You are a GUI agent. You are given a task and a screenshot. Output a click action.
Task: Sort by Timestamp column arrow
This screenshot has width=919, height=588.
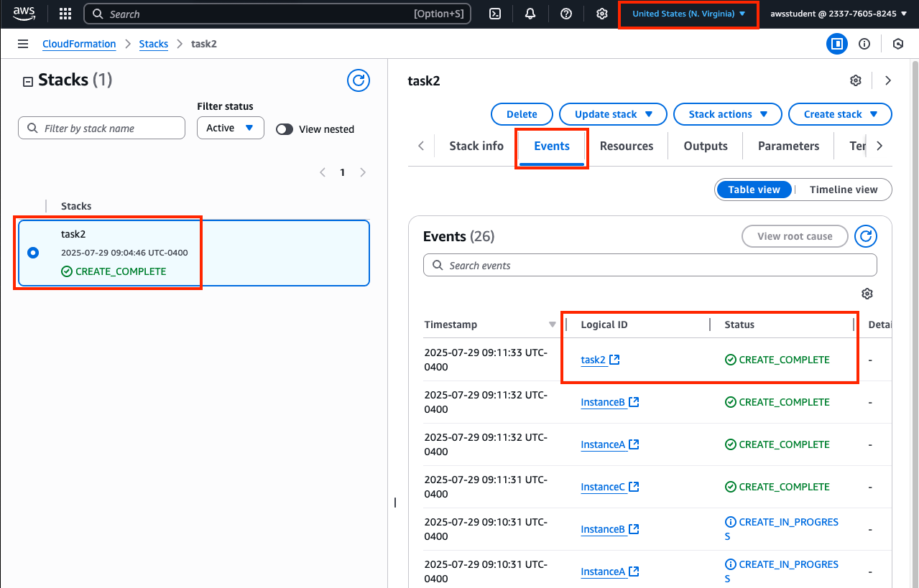click(553, 325)
